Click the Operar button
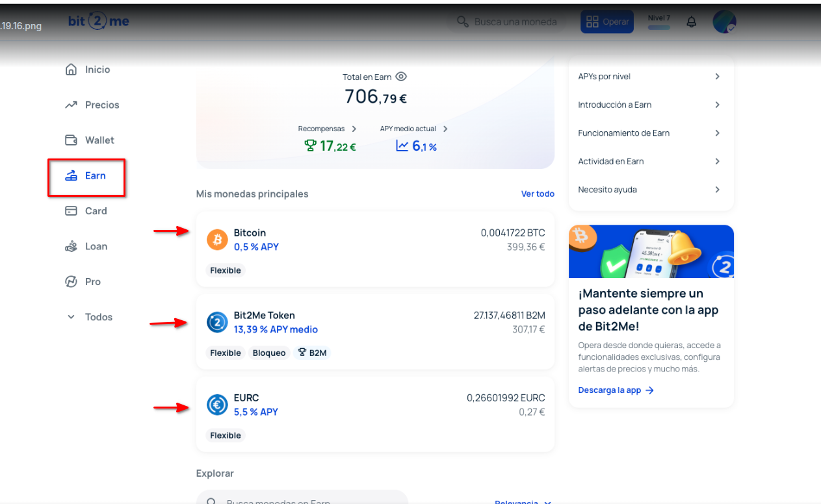Viewport: 821px width, 504px height. tap(607, 21)
